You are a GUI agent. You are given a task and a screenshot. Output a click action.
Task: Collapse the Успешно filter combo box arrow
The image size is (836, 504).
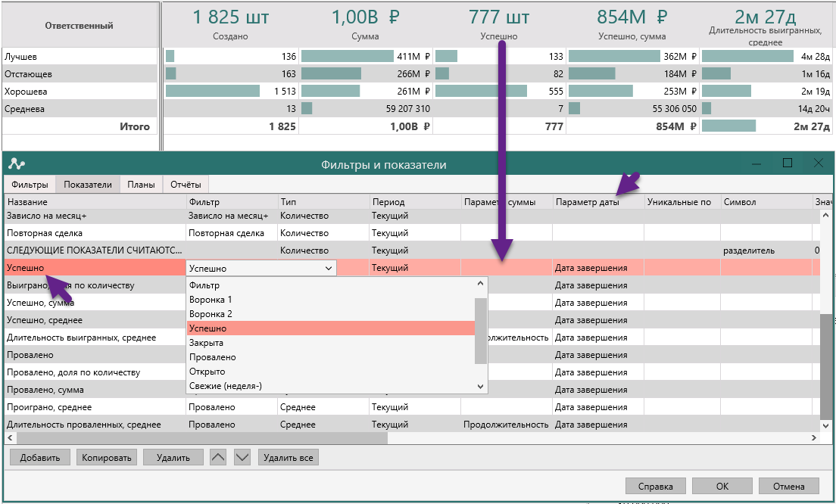pos(329,268)
